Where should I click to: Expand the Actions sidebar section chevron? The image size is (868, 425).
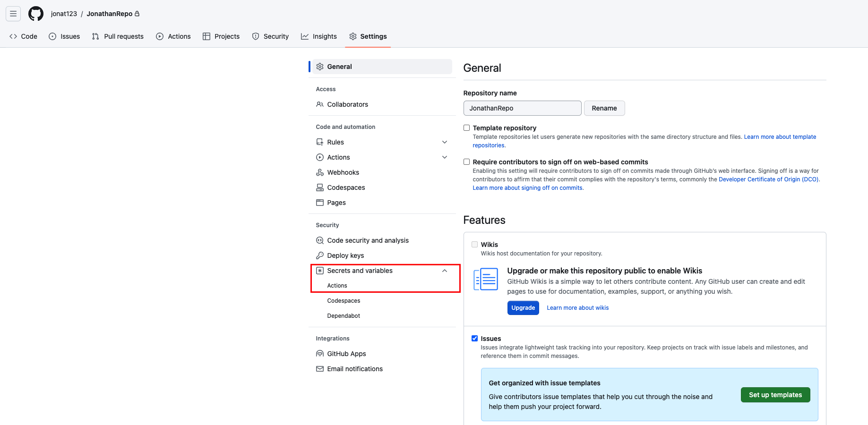[x=444, y=157]
